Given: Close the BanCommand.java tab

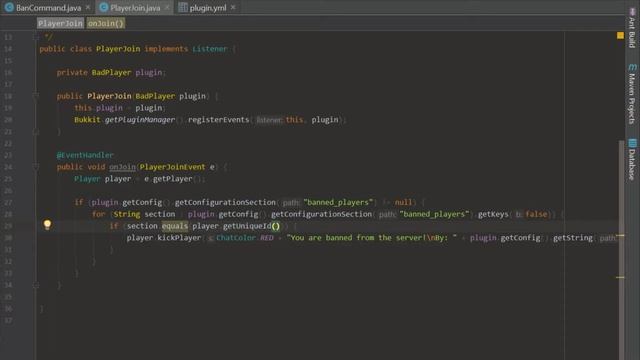Looking at the screenshot, I should coord(88,7).
